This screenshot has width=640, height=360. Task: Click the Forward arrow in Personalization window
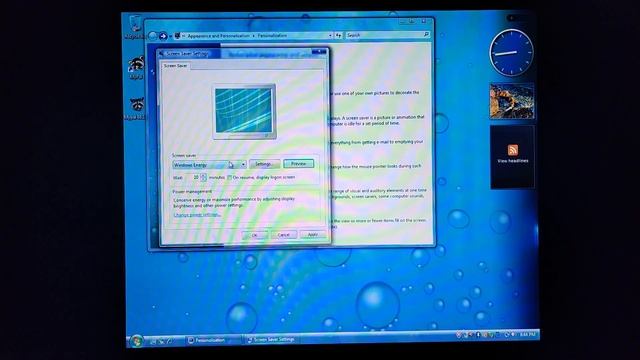pyautogui.click(x=162, y=36)
